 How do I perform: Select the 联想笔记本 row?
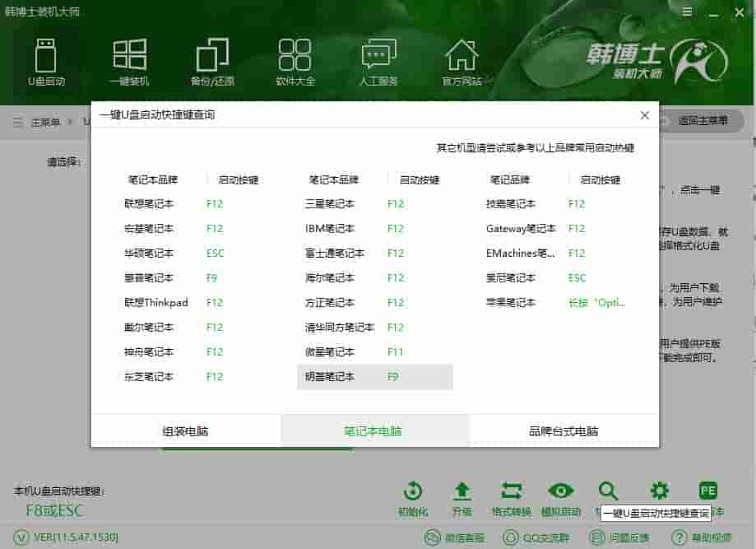[x=192, y=203]
